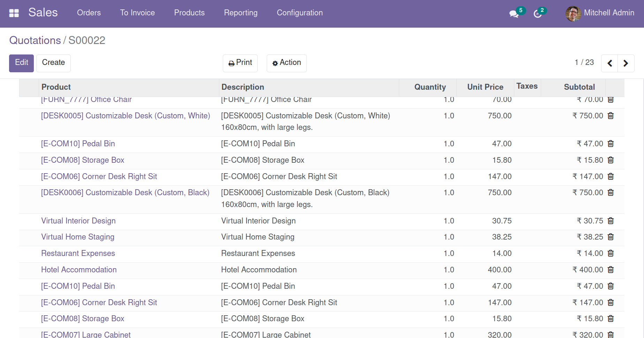644x338 pixels.
Task: Open the Mitchell Admin user menu
Action: (x=600, y=13)
